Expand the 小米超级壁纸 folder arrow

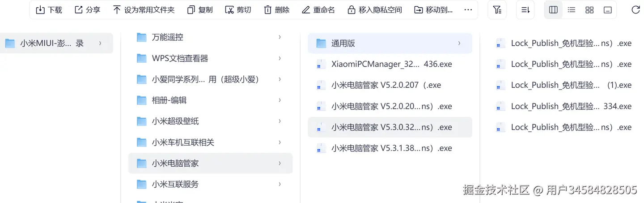tap(280, 121)
